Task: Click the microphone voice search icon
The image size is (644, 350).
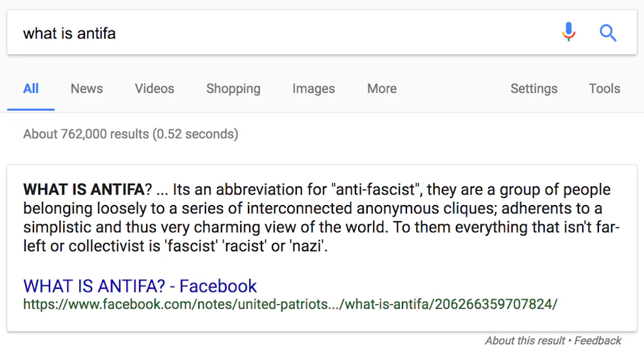Action: pyautogui.click(x=568, y=32)
